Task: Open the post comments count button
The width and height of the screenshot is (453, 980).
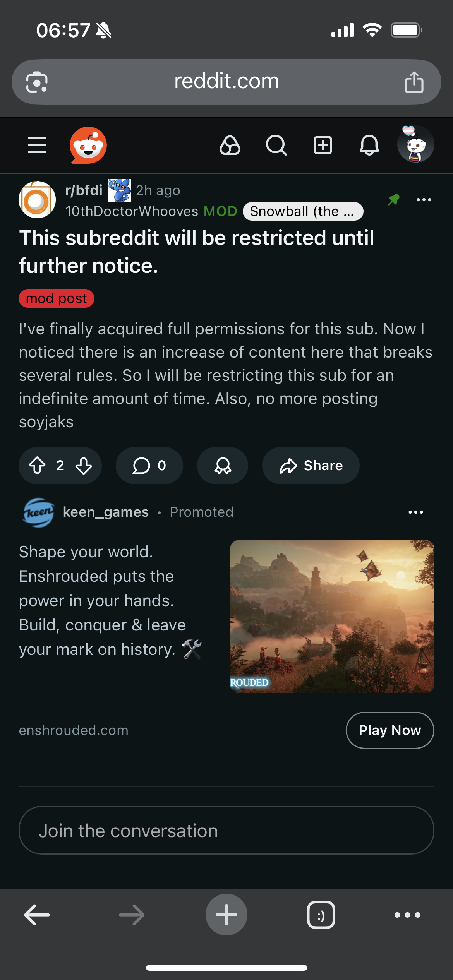Action: tap(149, 466)
